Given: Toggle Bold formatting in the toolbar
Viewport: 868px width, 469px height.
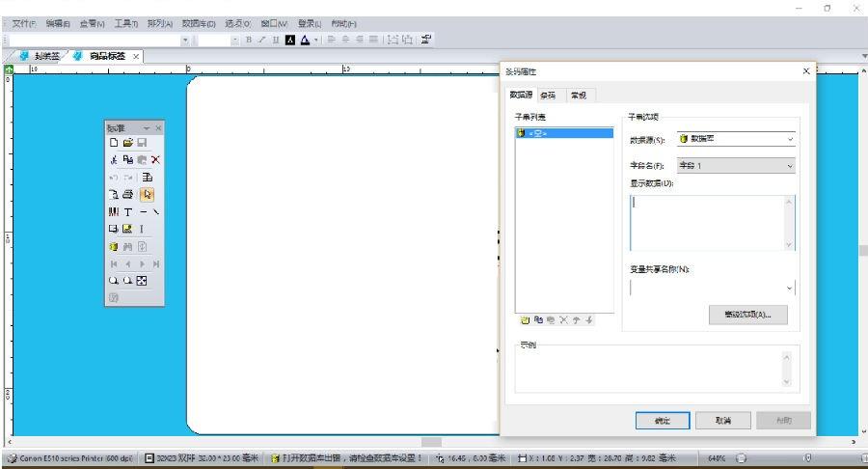Looking at the screenshot, I should click(x=248, y=40).
